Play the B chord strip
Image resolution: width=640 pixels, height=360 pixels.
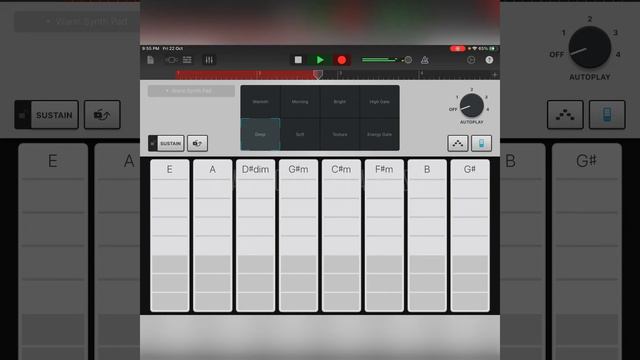[427, 236]
